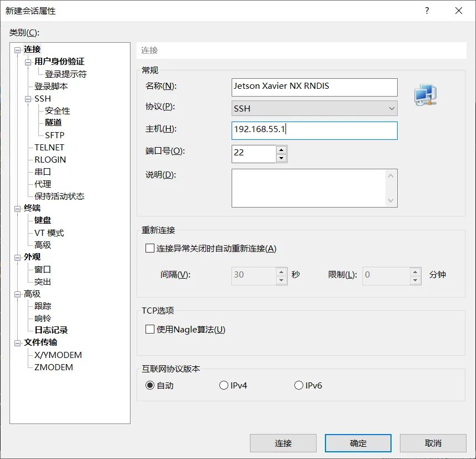Select the SSH tree item

[x=43, y=99]
